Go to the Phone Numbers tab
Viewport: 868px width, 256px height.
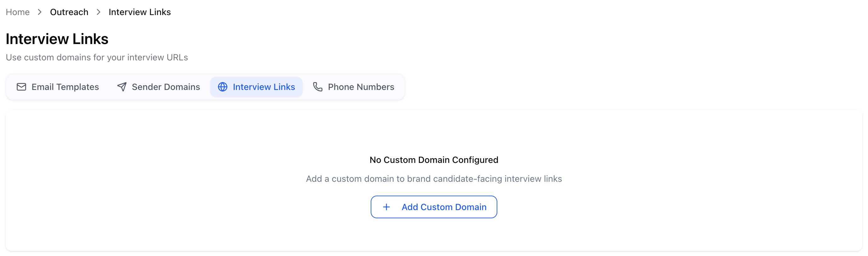click(x=361, y=87)
